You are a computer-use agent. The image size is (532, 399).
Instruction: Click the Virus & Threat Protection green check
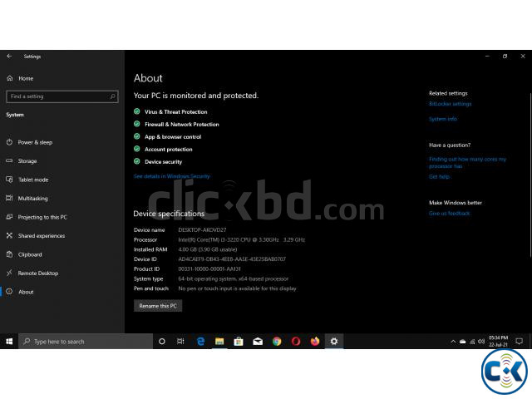[136, 111]
